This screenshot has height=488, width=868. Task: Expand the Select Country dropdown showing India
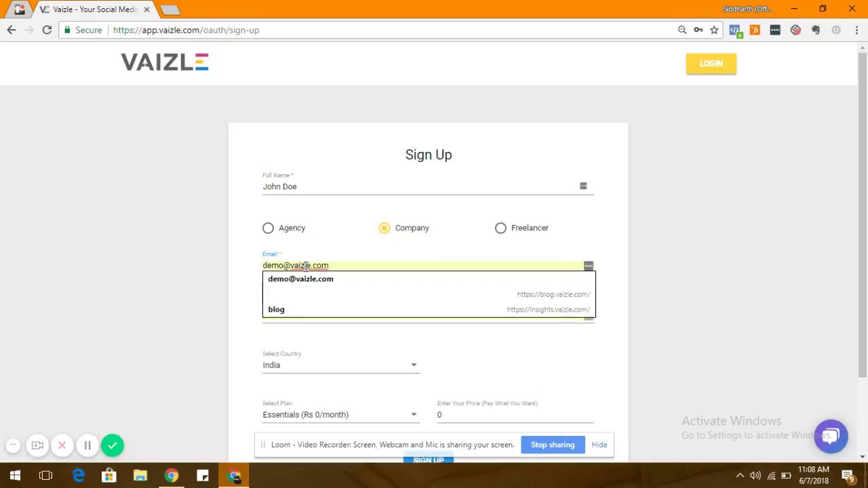[x=340, y=365]
